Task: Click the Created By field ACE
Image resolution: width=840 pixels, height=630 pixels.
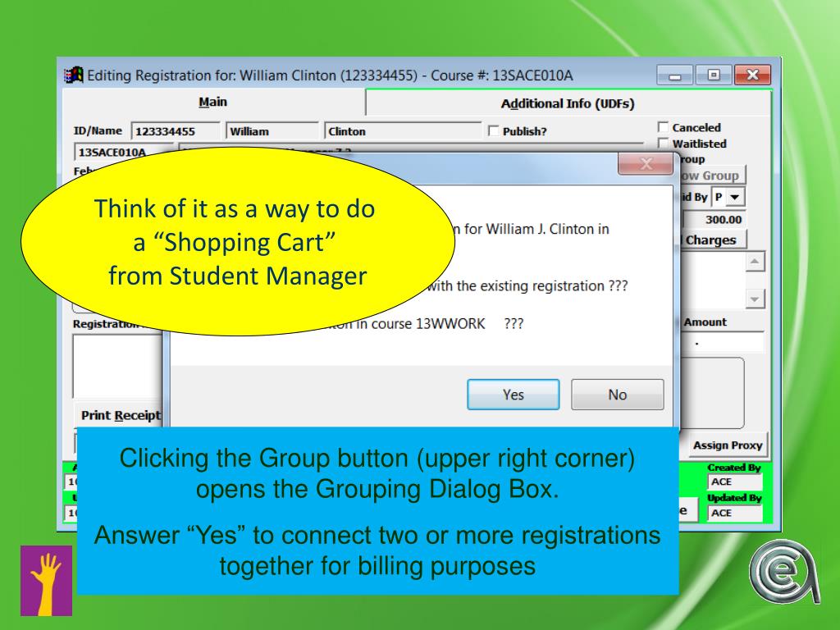Action: pyautogui.click(x=734, y=482)
